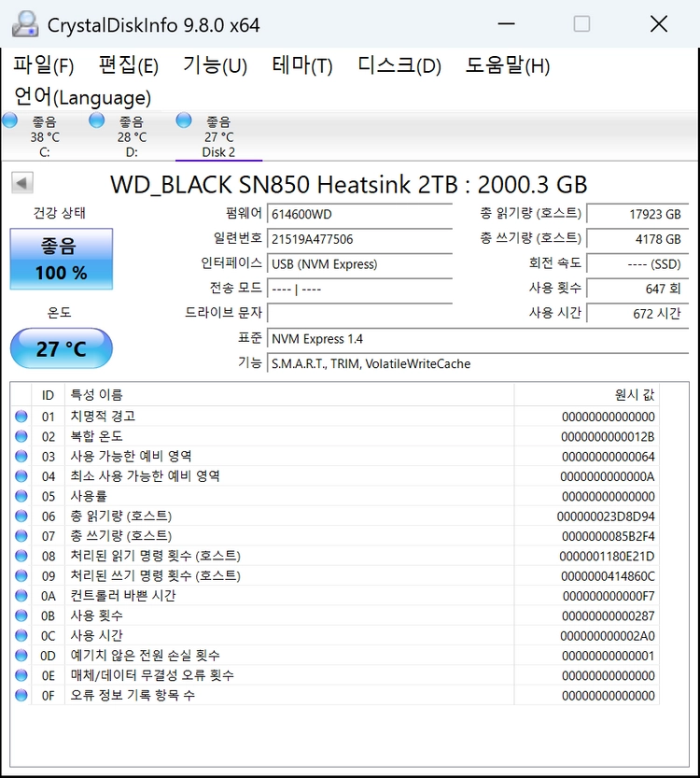Click the CrystalDiskInfo app icon in title bar
The image size is (700, 778).
(x=25, y=24)
